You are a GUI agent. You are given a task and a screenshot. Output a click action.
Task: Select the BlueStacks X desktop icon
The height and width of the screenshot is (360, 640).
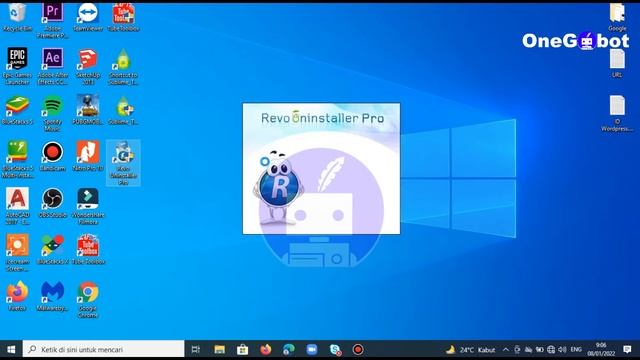point(52,249)
